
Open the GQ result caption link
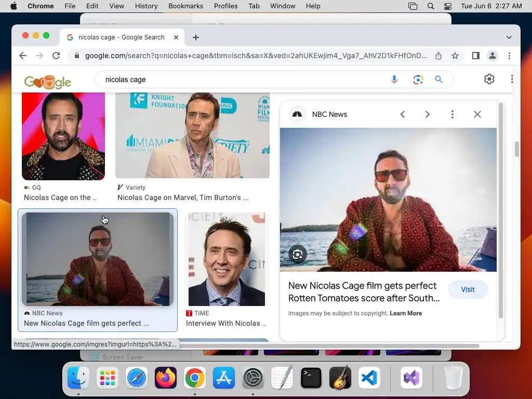click(60, 197)
